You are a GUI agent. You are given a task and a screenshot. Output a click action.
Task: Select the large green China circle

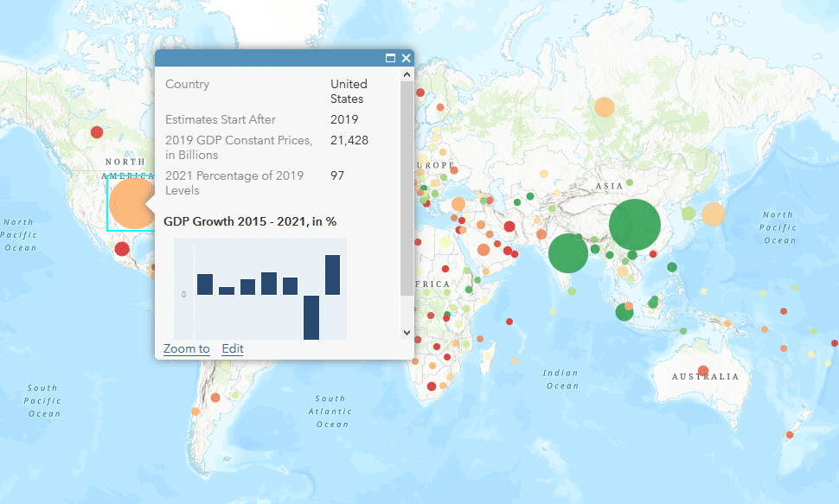(635, 225)
